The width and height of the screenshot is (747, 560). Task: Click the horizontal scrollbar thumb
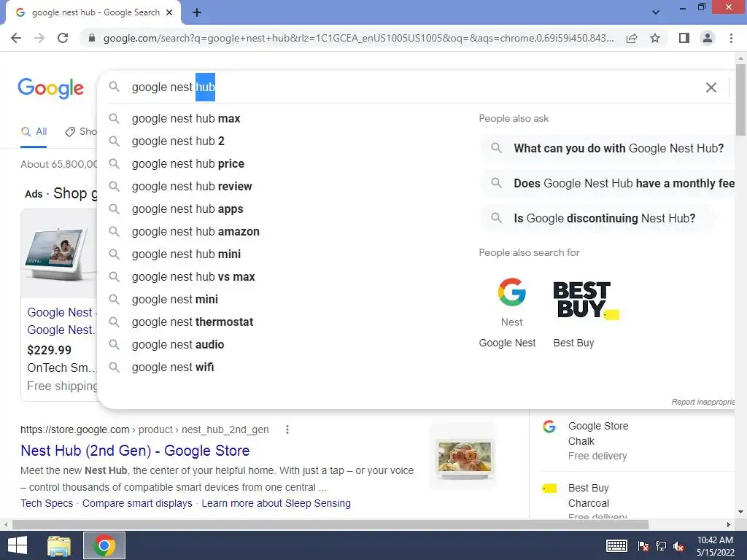click(330, 524)
